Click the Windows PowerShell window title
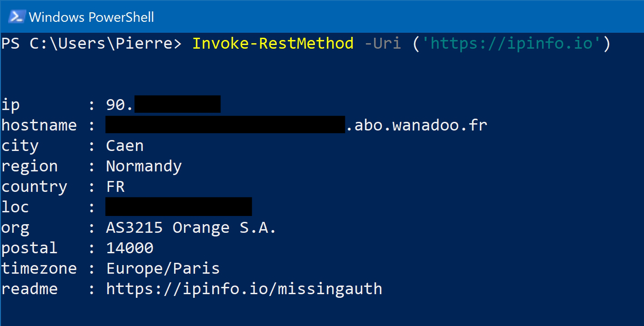The height and width of the screenshot is (326, 644). coord(91,17)
